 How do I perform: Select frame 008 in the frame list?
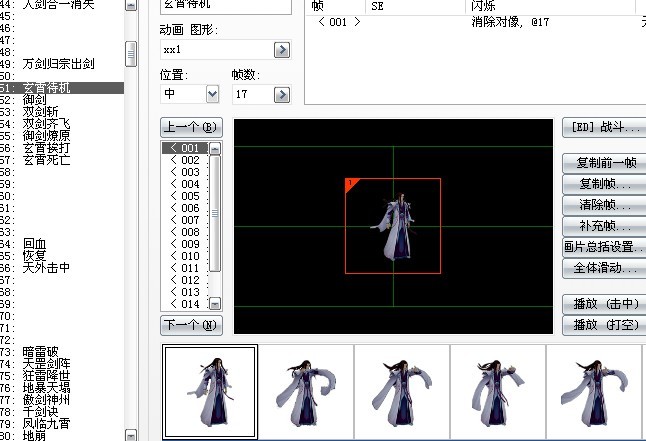click(185, 232)
